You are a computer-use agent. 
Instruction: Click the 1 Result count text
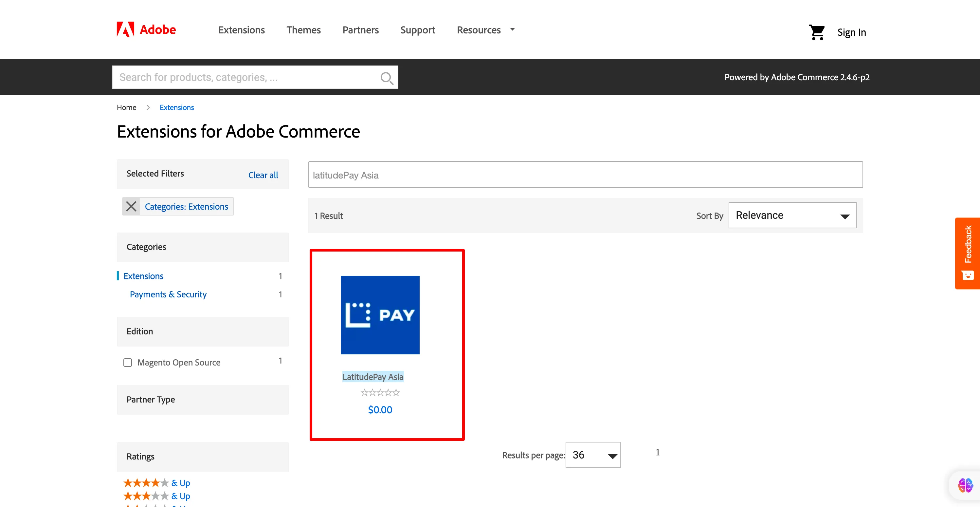[x=329, y=216]
